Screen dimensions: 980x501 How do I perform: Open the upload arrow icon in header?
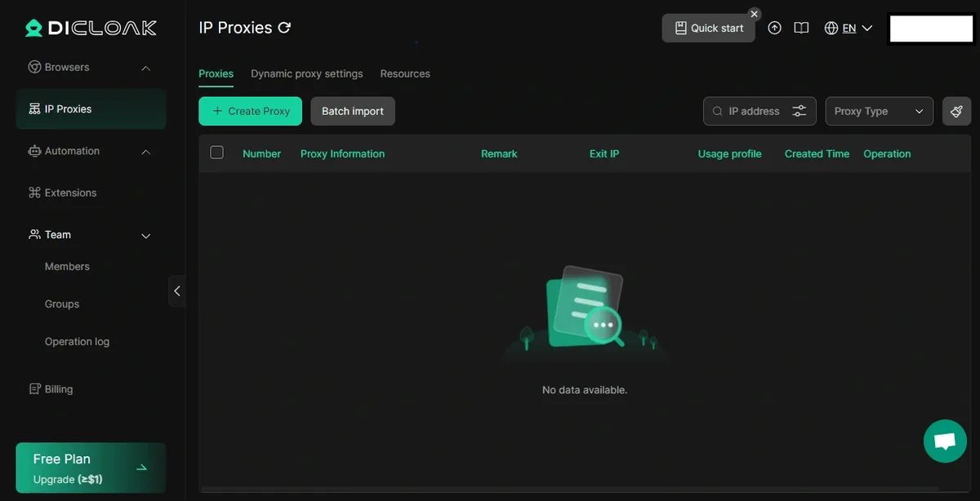pyautogui.click(x=774, y=28)
